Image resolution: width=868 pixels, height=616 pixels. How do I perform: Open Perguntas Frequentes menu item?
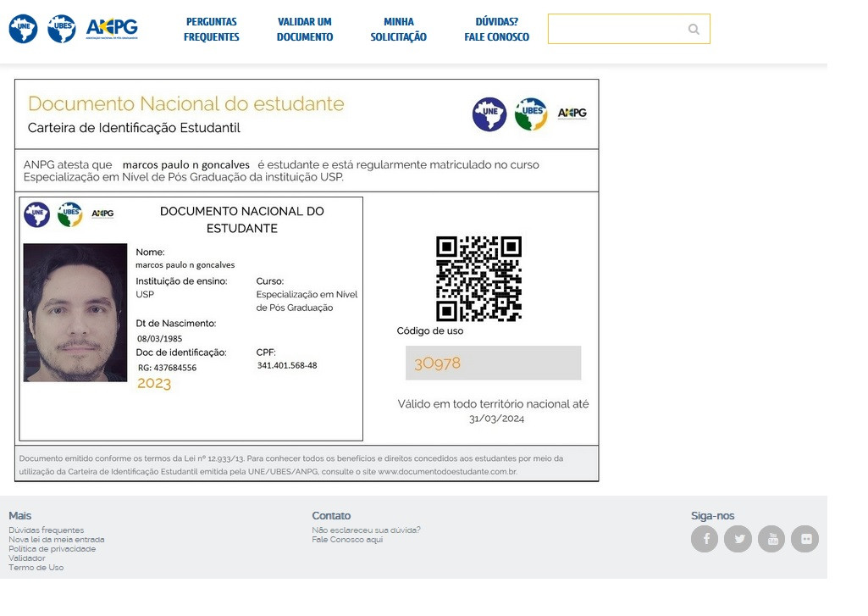[x=212, y=30]
